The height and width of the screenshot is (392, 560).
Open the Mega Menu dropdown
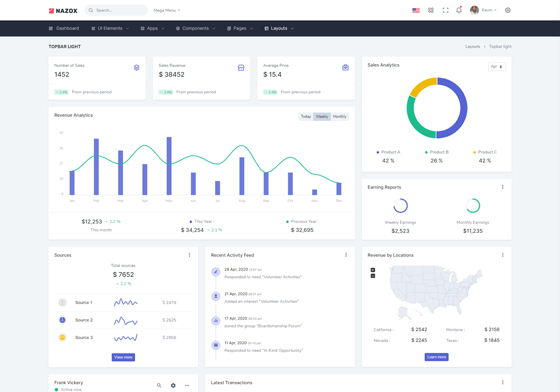(167, 10)
